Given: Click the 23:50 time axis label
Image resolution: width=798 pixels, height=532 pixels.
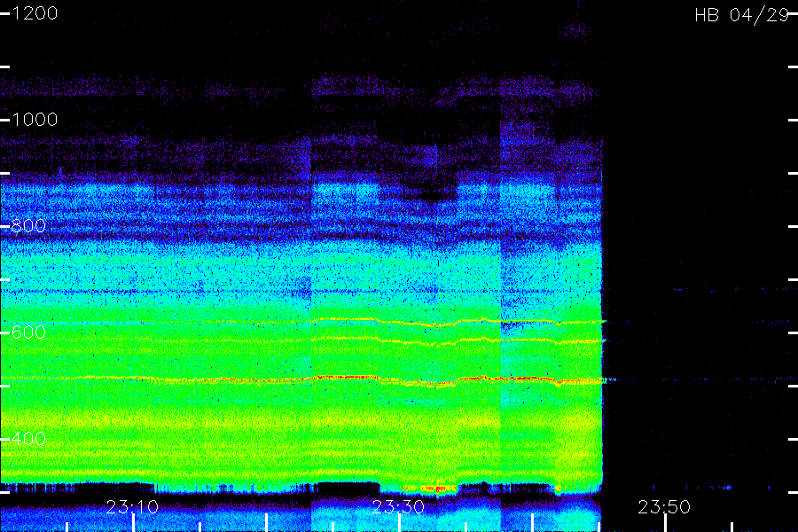Looking at the screenshot, I should coord(664,507).
